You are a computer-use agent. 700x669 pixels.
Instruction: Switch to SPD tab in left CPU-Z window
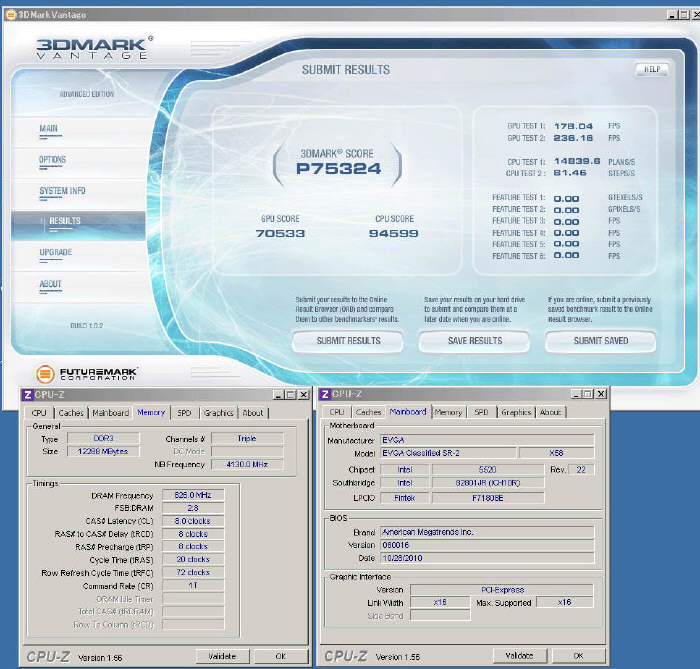tap(184, 413)
